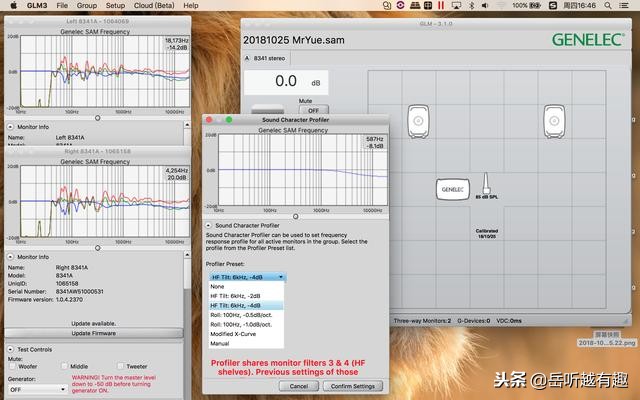Click the '85 dB SPL' label
This screenshot has width=640, height=400.
click(487, 197)
